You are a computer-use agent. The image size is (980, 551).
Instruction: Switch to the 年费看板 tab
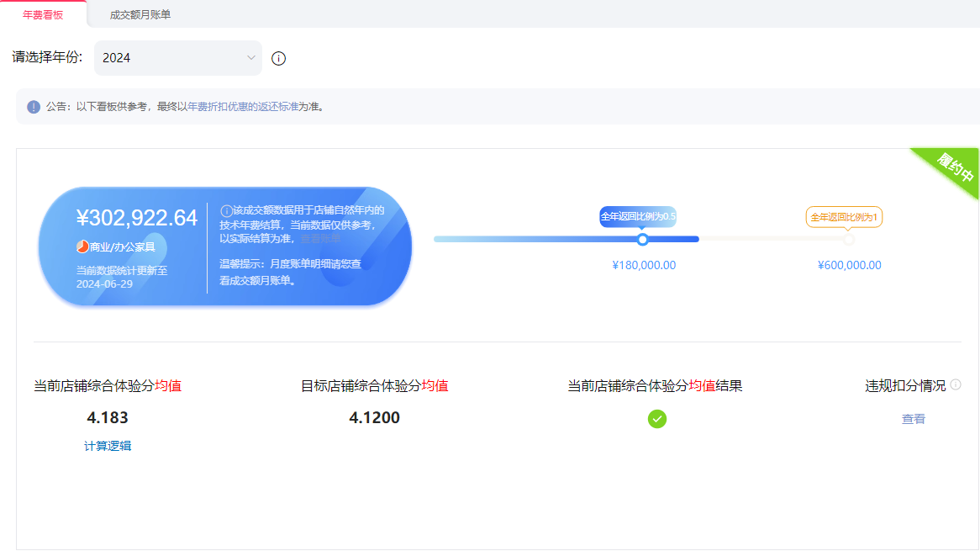pyautogui.click(x=43, y=14)
